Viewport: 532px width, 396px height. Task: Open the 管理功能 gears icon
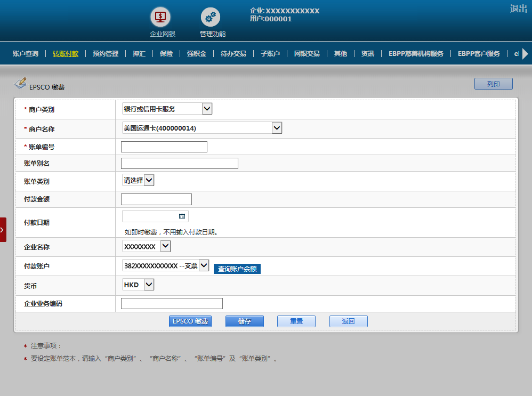[210, 17]
